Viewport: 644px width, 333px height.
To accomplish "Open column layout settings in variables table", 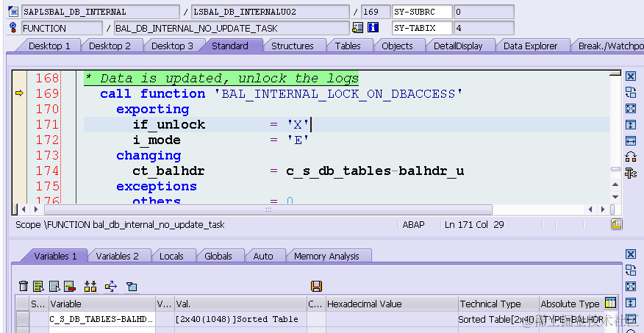I will pos(611,304).
